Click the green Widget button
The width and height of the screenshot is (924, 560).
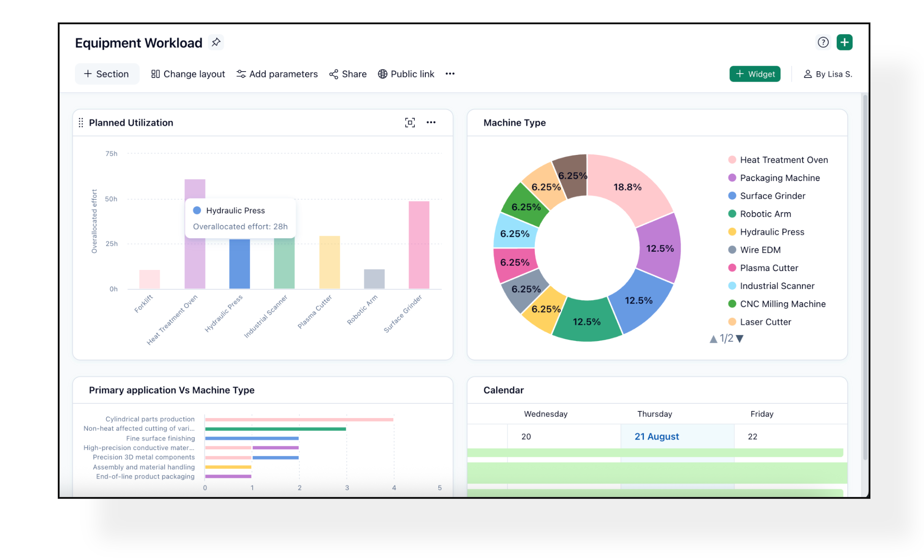point(754,74)
